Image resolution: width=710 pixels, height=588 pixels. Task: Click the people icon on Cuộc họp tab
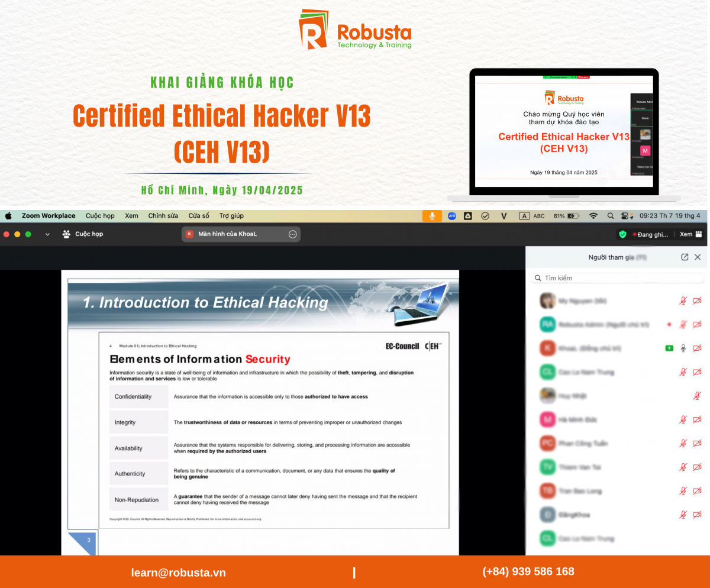point(66,234)
